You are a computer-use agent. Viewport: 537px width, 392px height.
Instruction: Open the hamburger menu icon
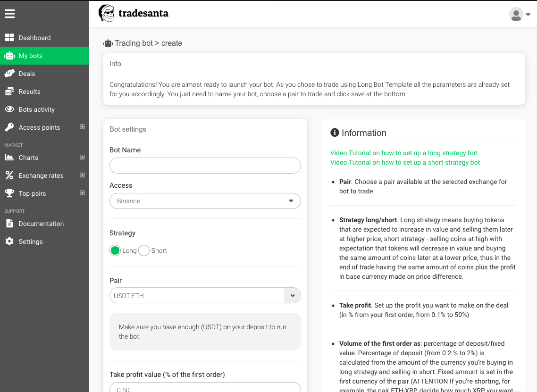pyautogui.click(x=9, y=14)
